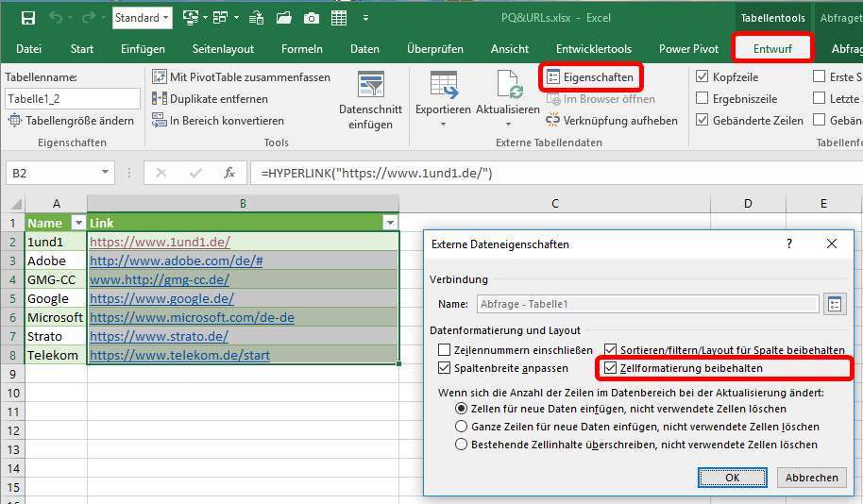Open the Power Pivot tab
863x504 pixels.
(x=688, y=49)
